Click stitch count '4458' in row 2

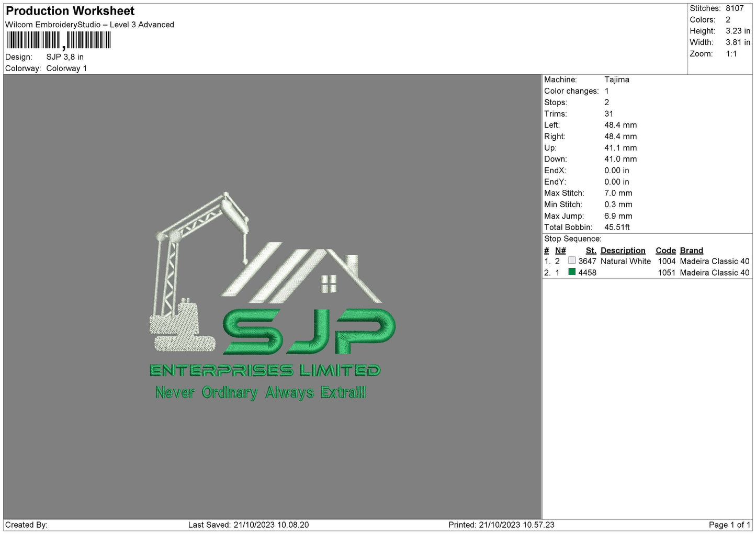pos(587,272)
